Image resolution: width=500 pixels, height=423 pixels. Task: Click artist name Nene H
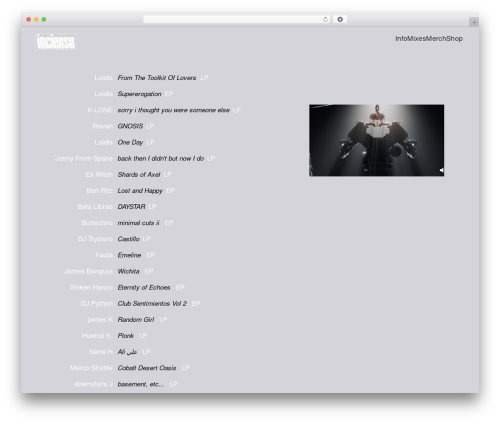[101, 352]
